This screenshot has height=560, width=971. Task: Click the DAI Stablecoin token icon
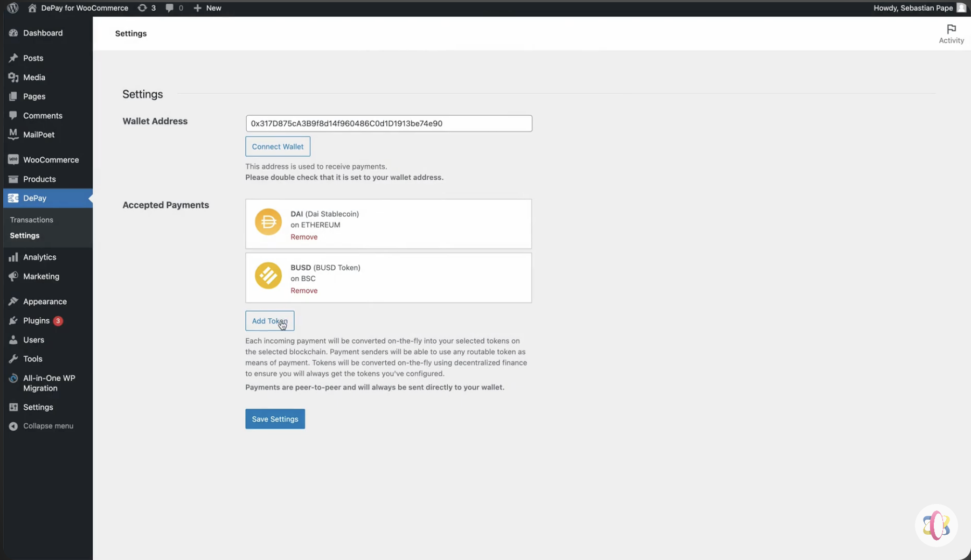pos(268,221)
